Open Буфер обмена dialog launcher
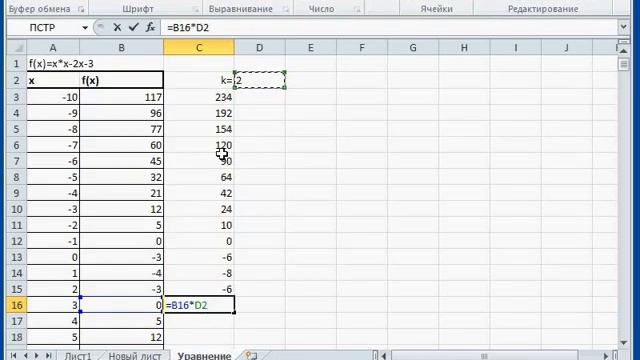This screenshot has width=640, height=360. coord(81,9)
